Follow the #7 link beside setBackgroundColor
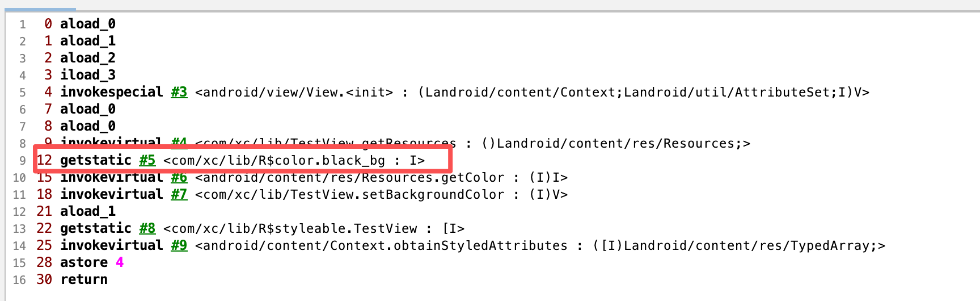Image resolution: width=980 pixels, height=301 pixels. [179, 194]
